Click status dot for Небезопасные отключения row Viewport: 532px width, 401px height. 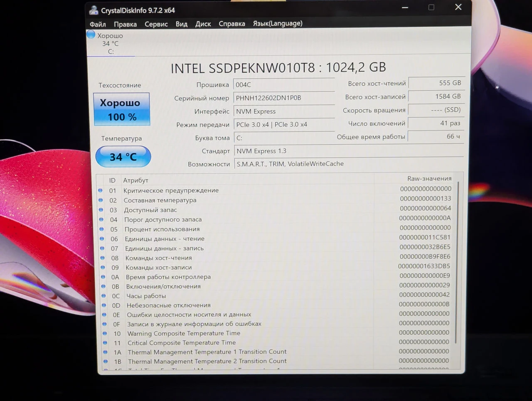(104, 305)
